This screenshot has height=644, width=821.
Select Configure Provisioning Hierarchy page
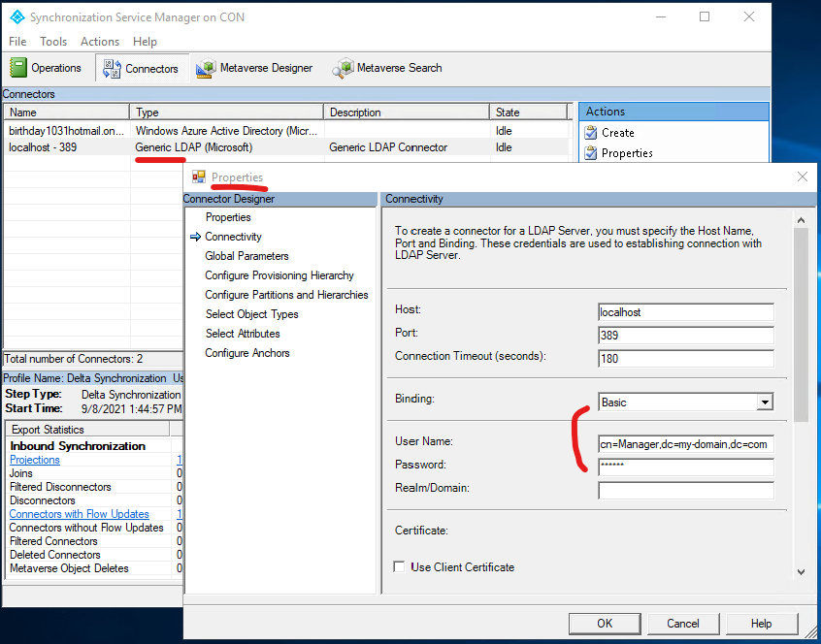(x=279, y=275)
